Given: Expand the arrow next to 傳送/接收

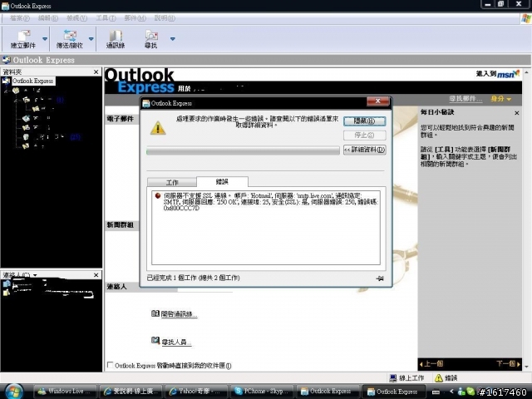Looking at the screenshot, I should 91,39.
